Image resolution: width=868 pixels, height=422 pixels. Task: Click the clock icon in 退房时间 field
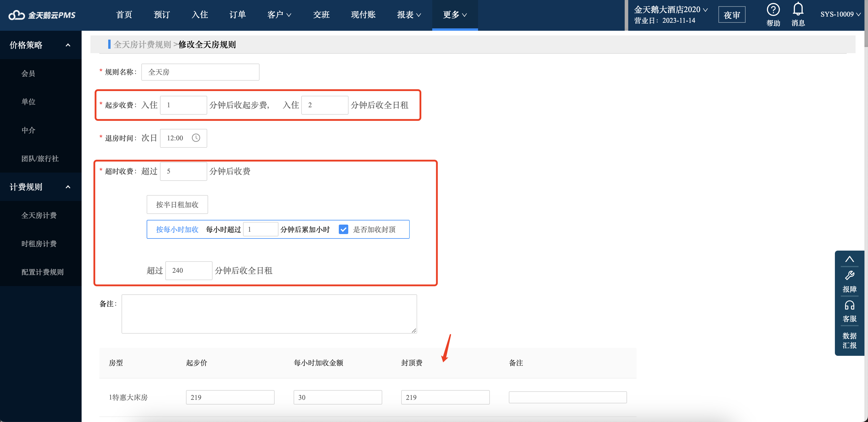point(196,138)
